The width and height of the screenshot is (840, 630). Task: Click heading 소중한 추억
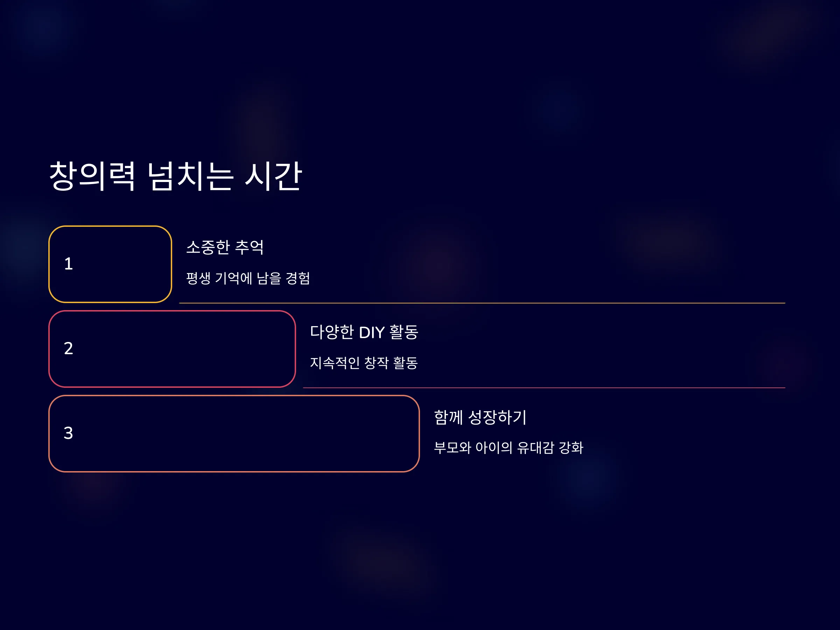pos(225,247)
